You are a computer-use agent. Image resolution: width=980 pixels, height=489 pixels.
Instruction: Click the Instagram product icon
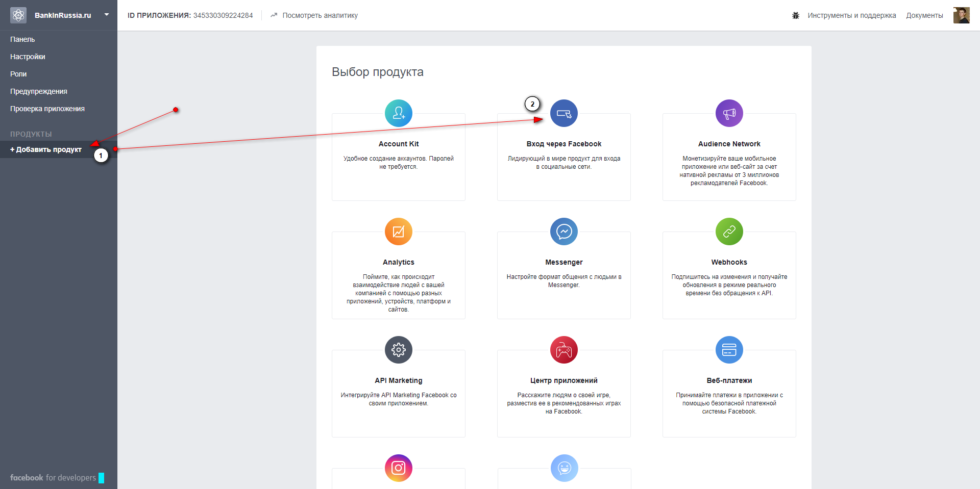(x=399, y=468)
